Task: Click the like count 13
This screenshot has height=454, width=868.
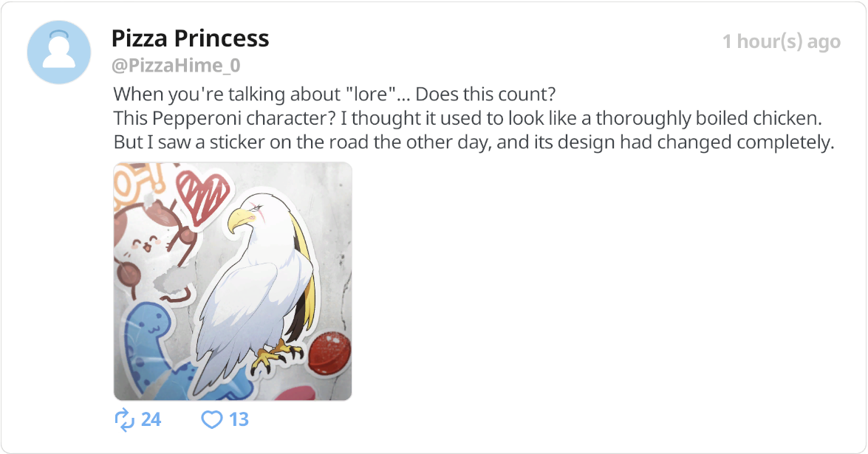Action: tap(239, 420)
